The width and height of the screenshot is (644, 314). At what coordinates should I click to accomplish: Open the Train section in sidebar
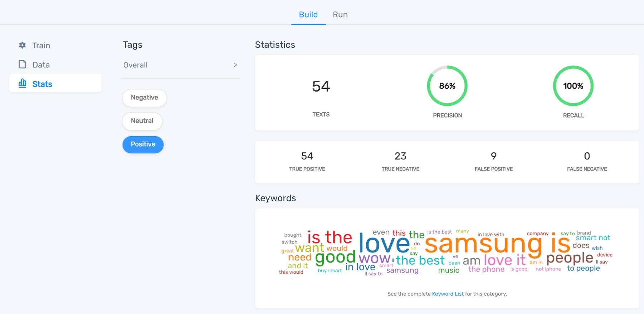[41, 45]
